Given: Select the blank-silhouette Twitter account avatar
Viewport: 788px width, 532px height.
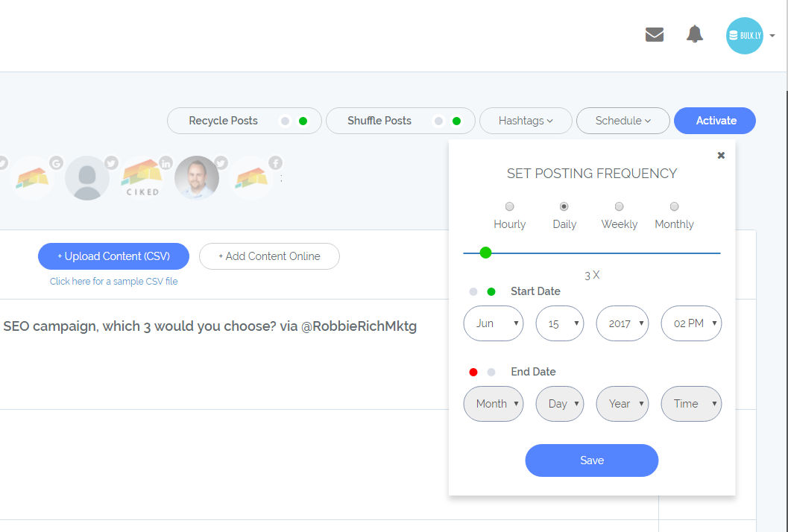Looking at the screenshot, I should 88,178.
